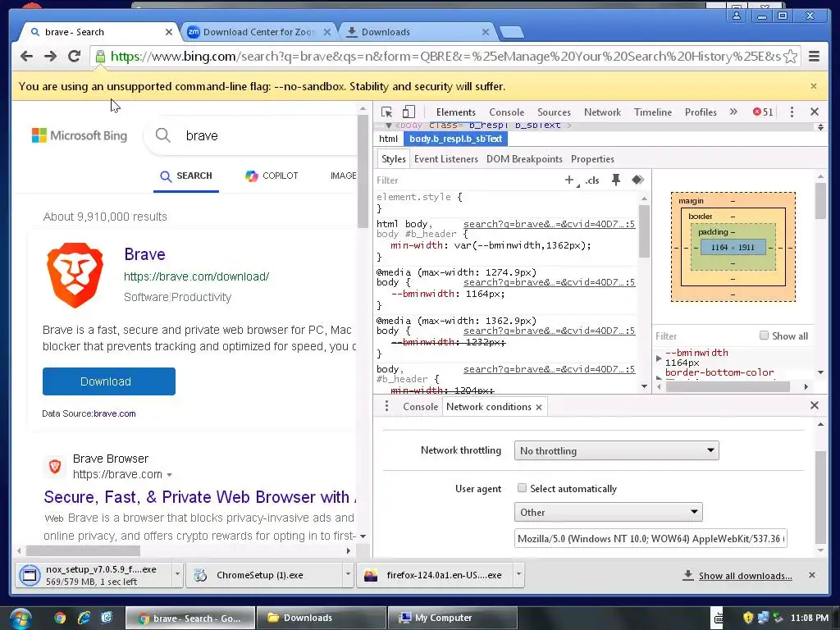Click the Brave lion logo thumbnail

(x=75, y=276)
